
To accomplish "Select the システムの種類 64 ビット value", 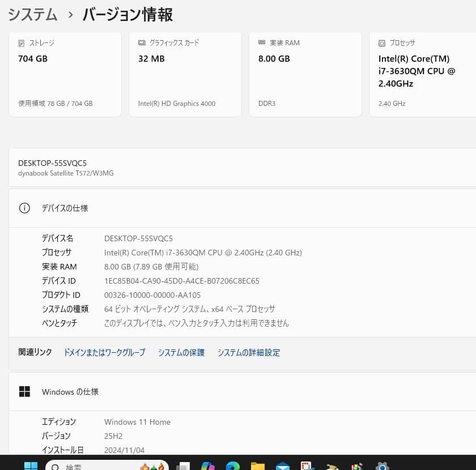I will (190, 309).
